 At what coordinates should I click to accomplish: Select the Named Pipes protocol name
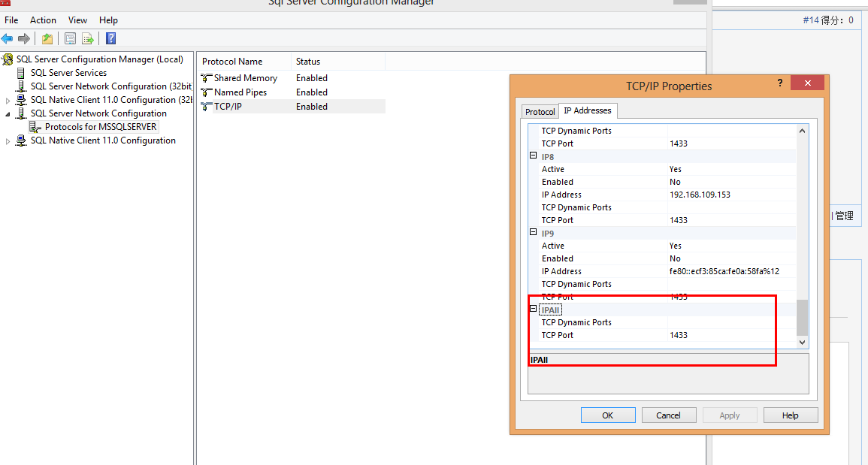240,92
